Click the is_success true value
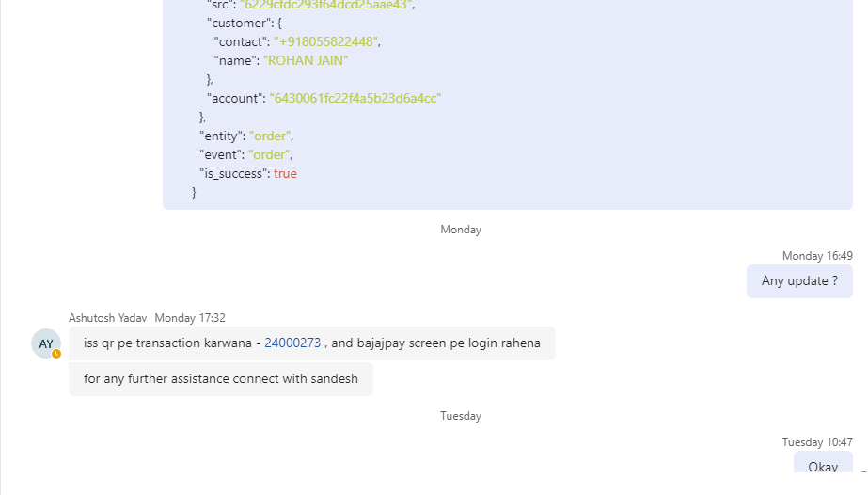This screenshot has width=868, height=495. pos(285,173)
